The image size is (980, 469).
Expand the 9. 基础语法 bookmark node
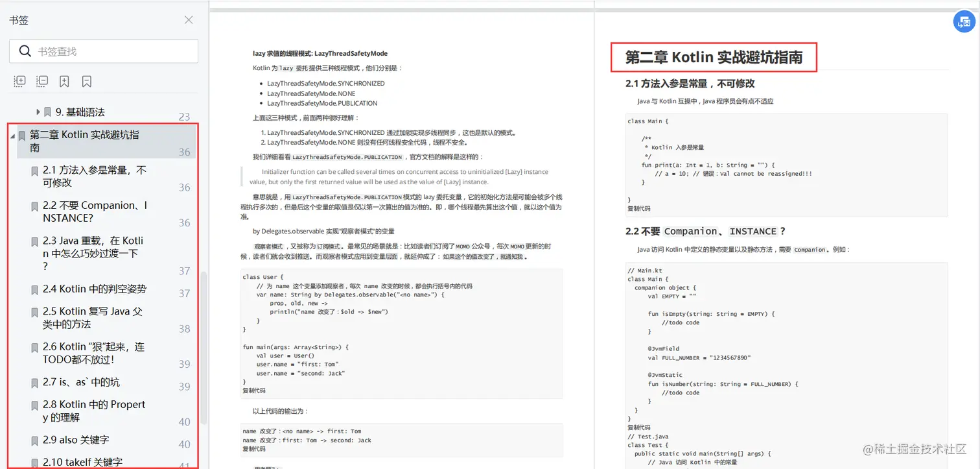point(38,112)
